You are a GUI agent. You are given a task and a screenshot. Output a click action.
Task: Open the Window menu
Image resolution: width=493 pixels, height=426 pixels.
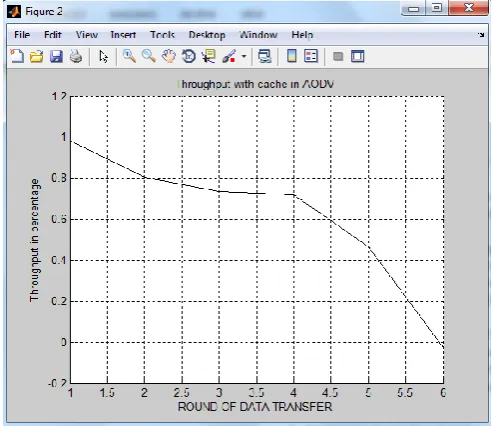tap(258, 35)
